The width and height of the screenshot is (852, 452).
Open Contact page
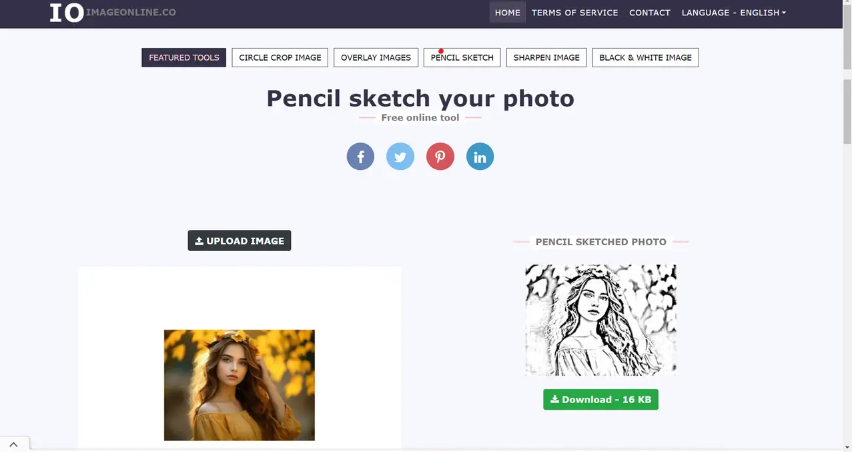coord(649,12)
